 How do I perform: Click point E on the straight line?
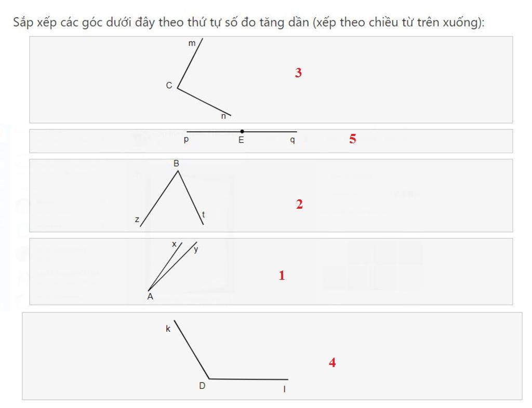242,132
